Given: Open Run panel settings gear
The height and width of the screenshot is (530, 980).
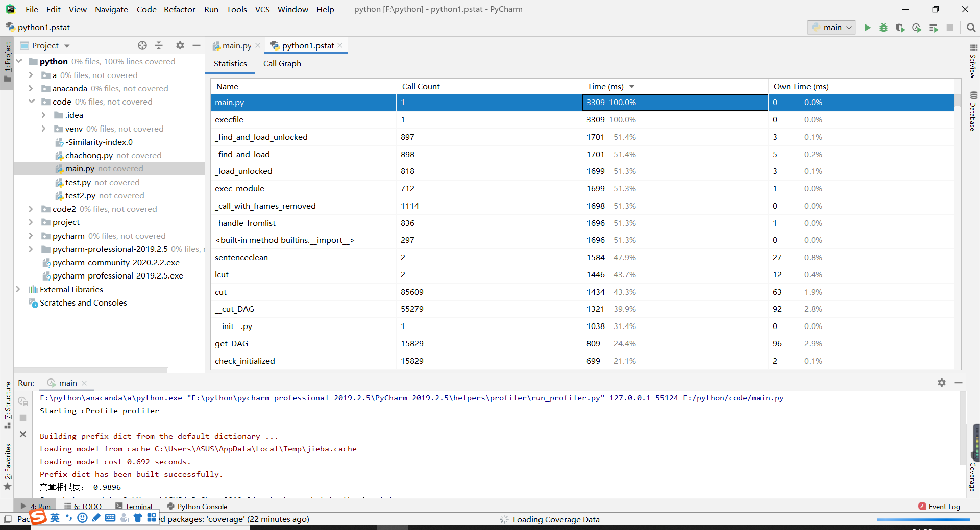Looking at the screenshot, I should [942, 383].
